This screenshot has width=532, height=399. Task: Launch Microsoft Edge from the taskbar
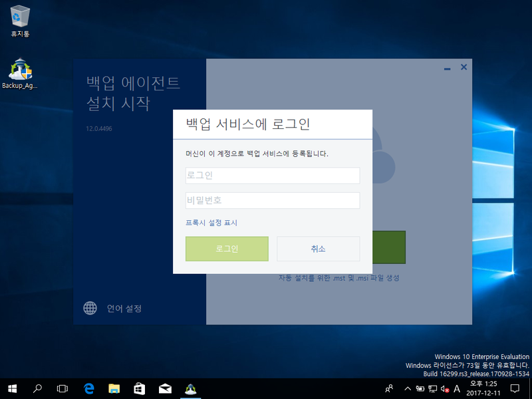(x=89, y=389)
